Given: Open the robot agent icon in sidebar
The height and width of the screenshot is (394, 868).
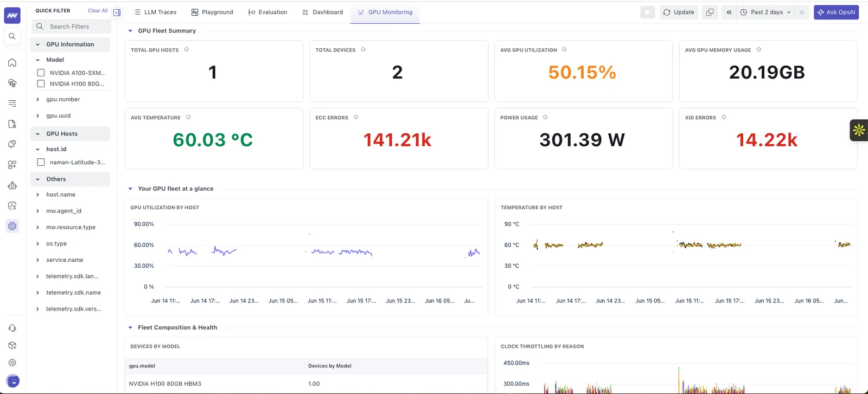Looking at the screenshot, I should 12,185.
